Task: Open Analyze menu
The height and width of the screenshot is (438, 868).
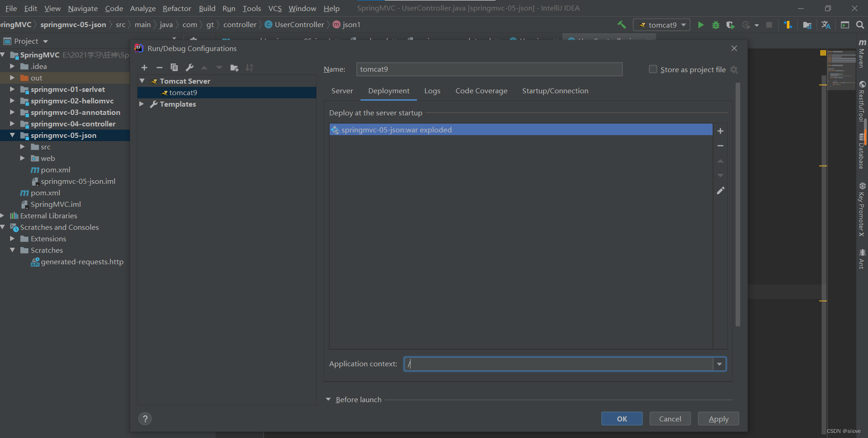Action: (143, 8)
